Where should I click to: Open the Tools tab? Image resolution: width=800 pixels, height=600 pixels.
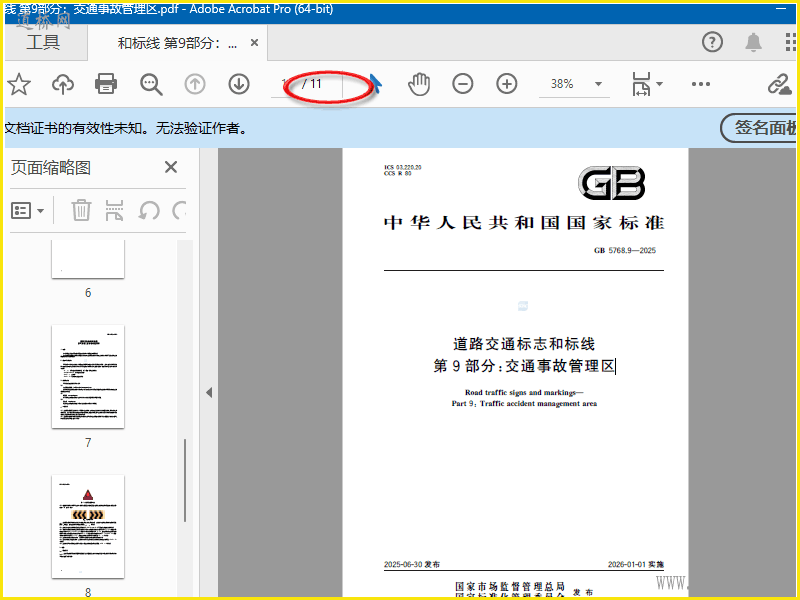[x=43, y=42]
